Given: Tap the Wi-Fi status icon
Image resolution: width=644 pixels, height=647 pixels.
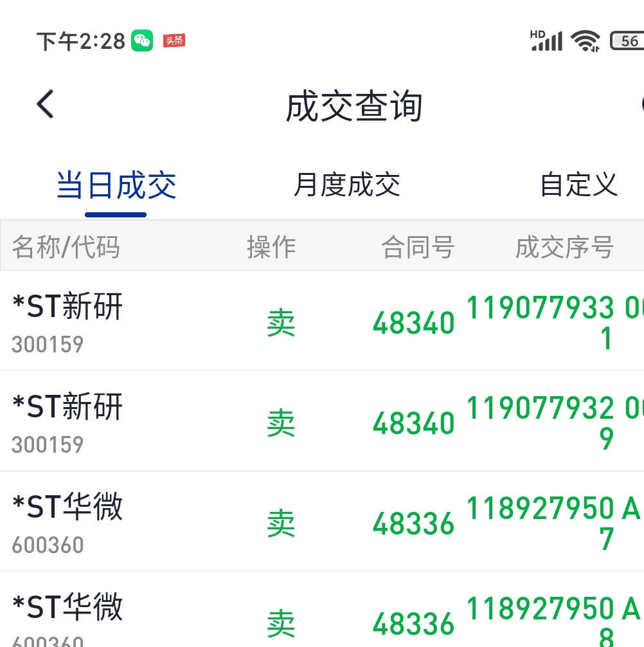Looking at the screenshot, I should [585, 41].
